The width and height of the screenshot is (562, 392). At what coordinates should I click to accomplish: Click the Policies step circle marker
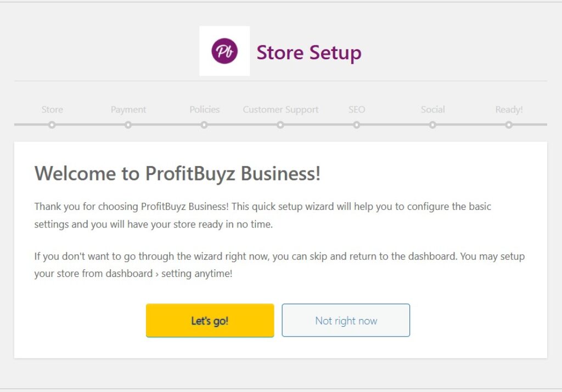[x=204, y=125]
